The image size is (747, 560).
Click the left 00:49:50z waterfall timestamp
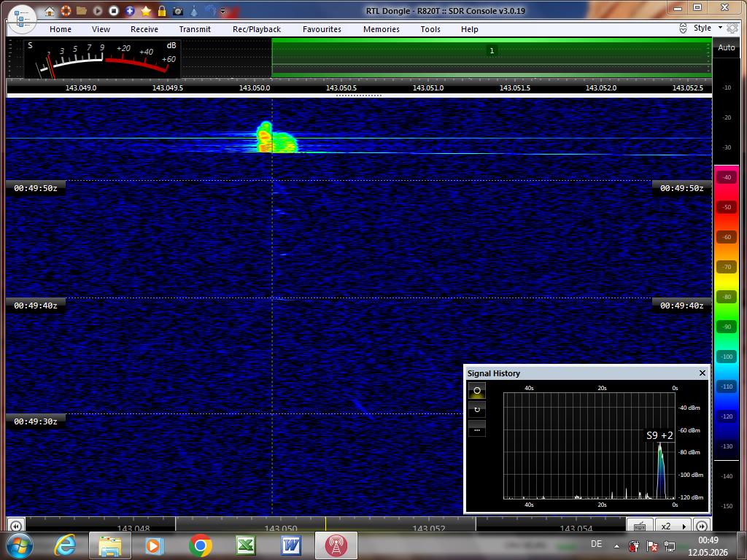(x=36, y=188)
